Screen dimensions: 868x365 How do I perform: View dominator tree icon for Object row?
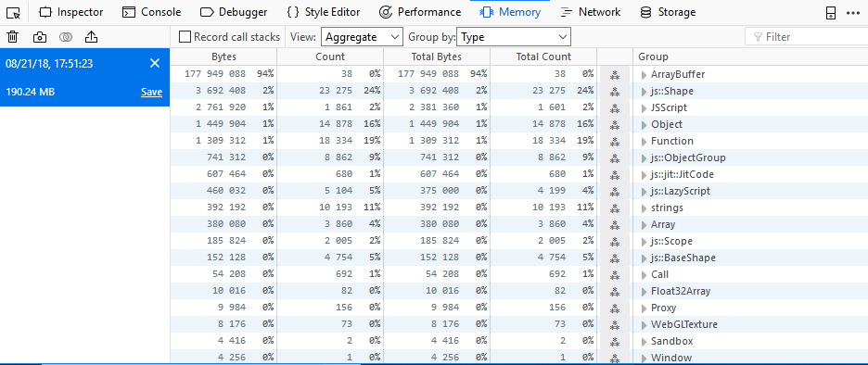(615, 124)
